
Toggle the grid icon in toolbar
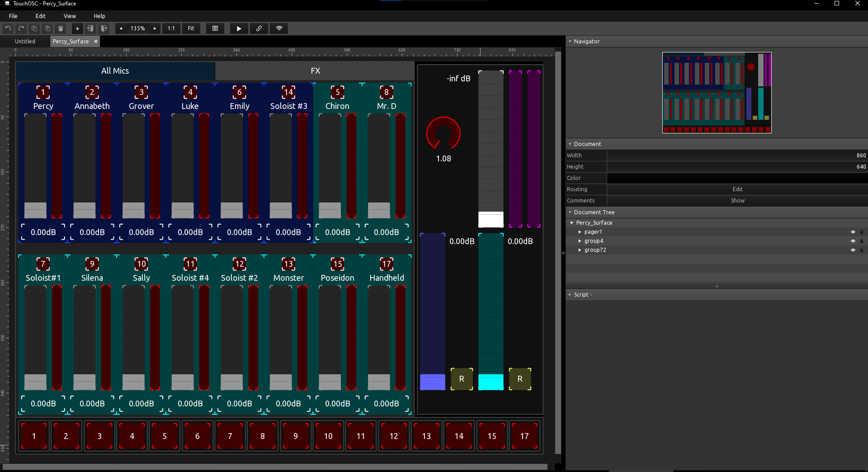[215, 28]
